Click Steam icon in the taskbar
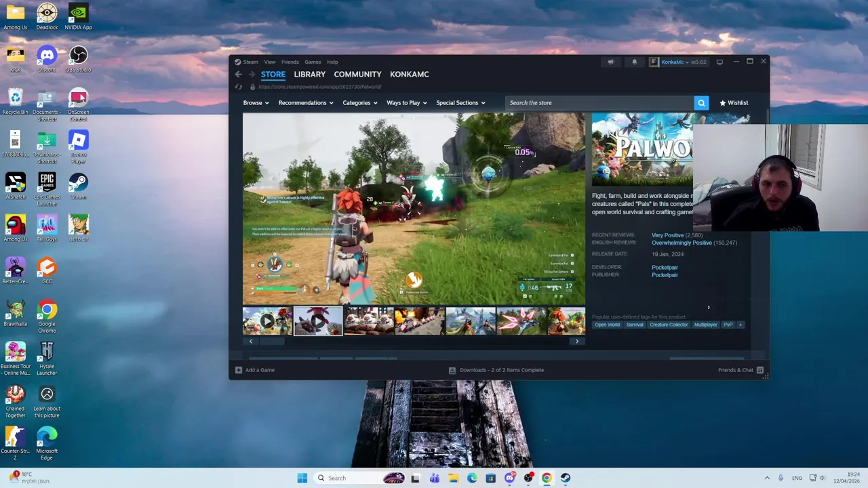868x488 pixels. tap(565, 478)
